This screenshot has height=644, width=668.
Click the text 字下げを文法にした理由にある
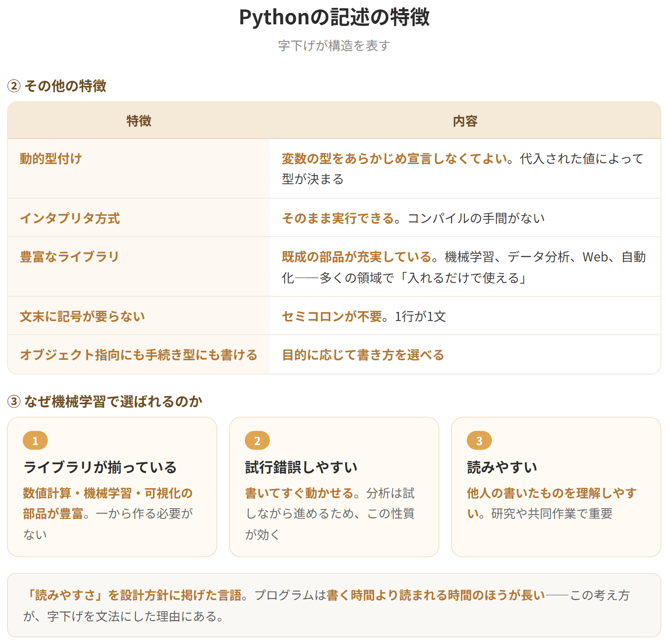point(131,616)
